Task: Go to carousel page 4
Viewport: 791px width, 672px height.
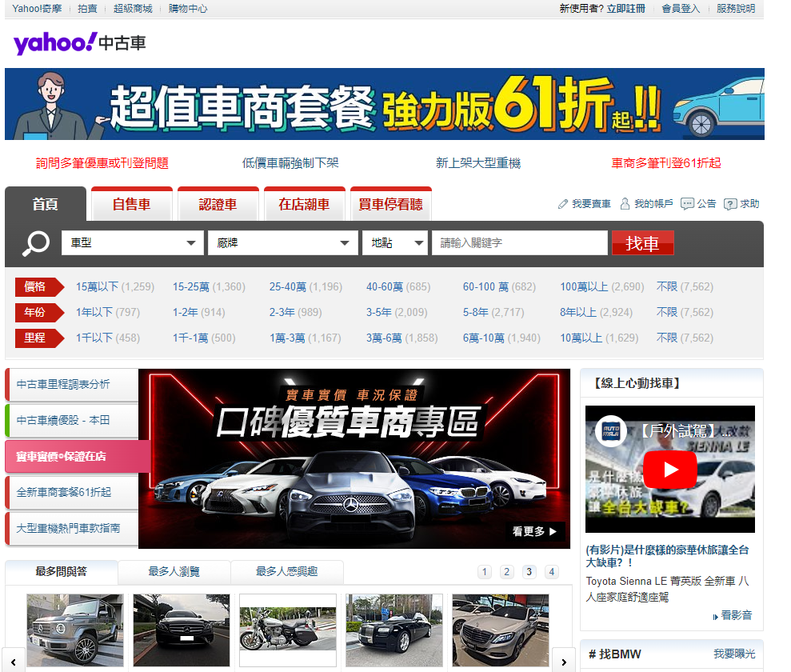Action: click(x=551, y=572)
